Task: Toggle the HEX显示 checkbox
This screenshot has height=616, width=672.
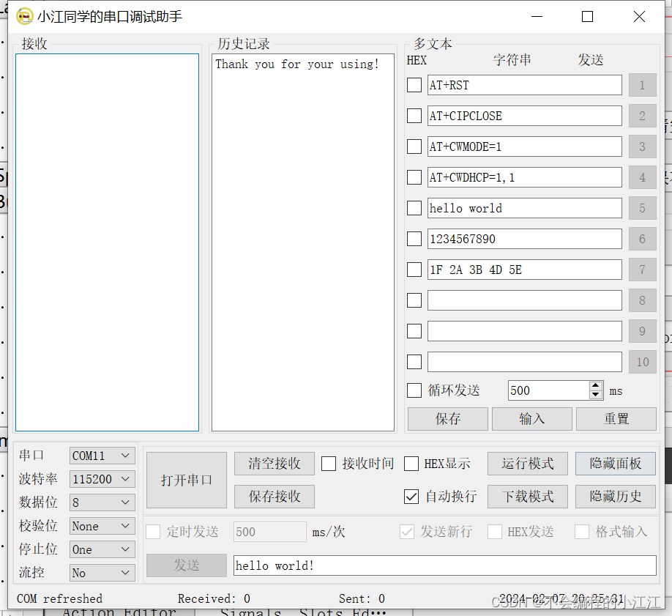Action: [x=411, y=464]
